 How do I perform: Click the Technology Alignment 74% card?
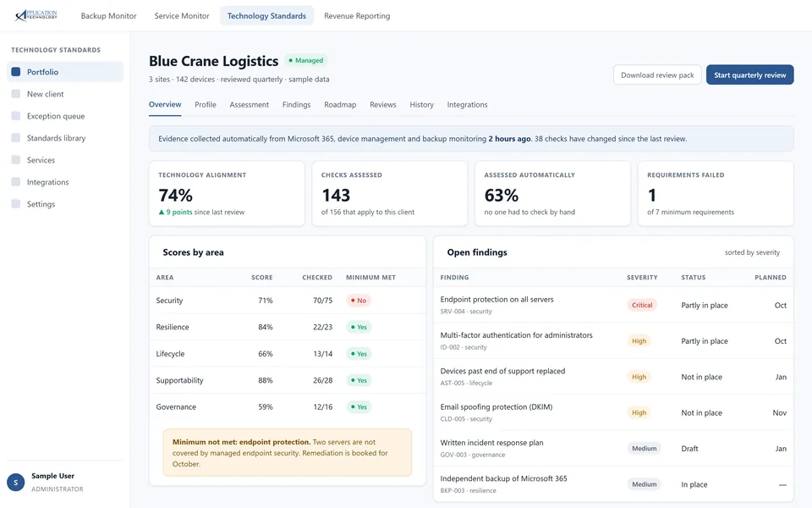point(227,194)
